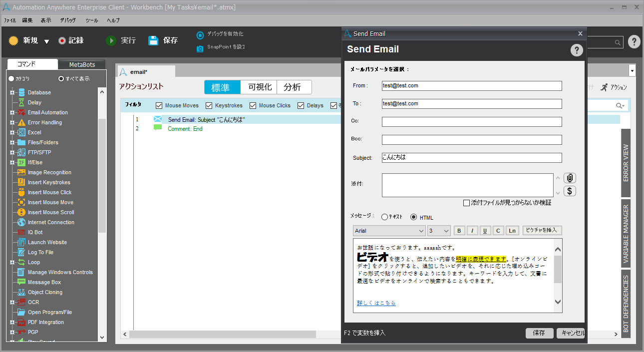Expand the OCR tree node
Screen dimensions: 644x352
[12, 302]
